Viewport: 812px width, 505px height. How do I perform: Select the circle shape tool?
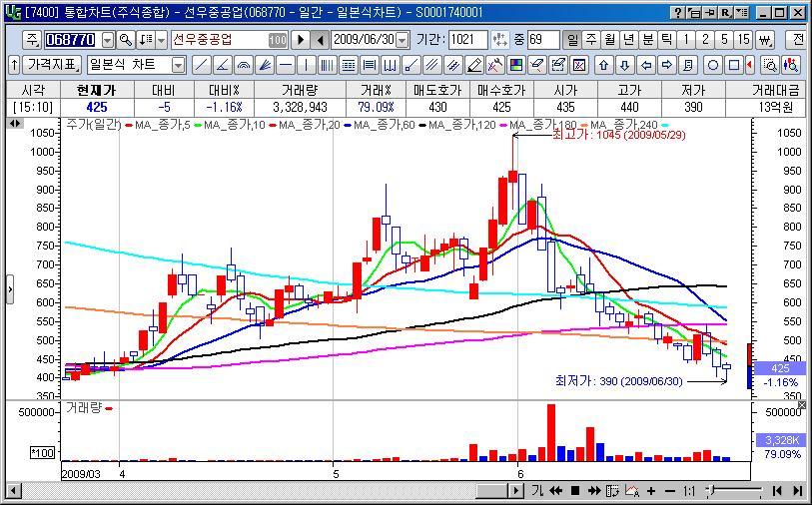pos(713,65)
